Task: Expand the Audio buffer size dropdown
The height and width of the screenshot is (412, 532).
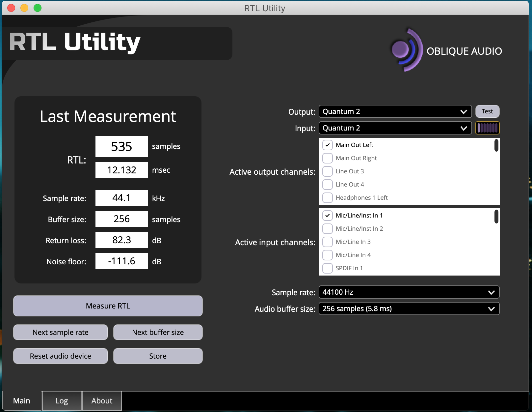Action: (x=409, y=309)
